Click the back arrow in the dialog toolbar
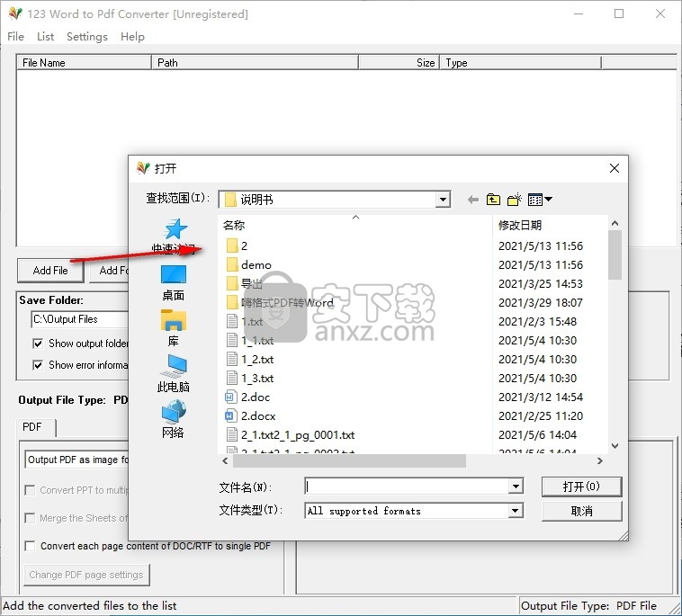 (472, 200)
